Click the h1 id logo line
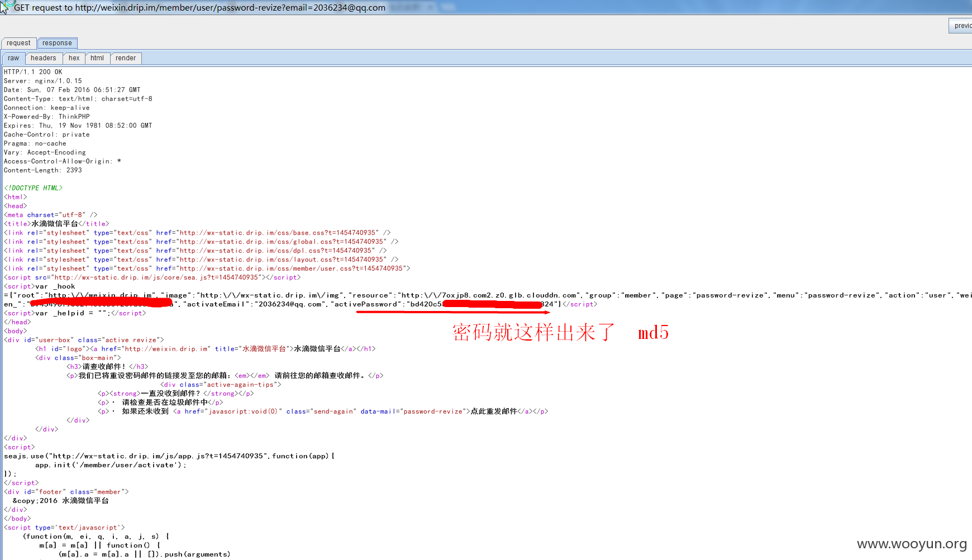Image resolution: width=972 pixels, height=560 pixels. (x=206, y=349)
